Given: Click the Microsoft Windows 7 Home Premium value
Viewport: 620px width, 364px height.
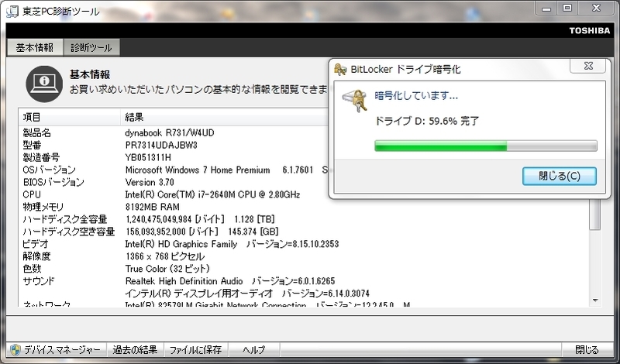Looking at the screenshot, I should pos(198,170).
